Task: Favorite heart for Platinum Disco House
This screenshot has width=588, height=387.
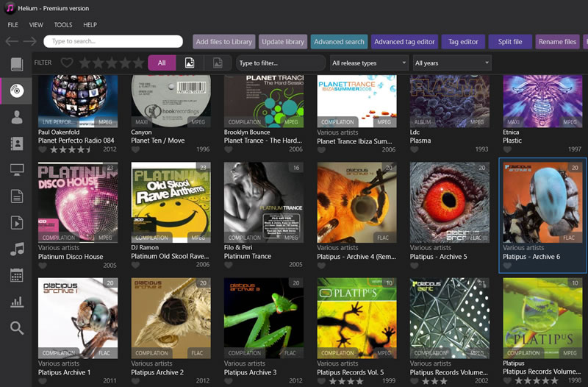Action: pos(43,266)
